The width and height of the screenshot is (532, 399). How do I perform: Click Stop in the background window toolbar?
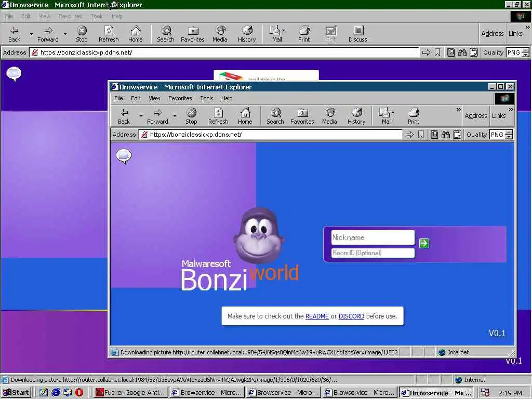[82, 34]
